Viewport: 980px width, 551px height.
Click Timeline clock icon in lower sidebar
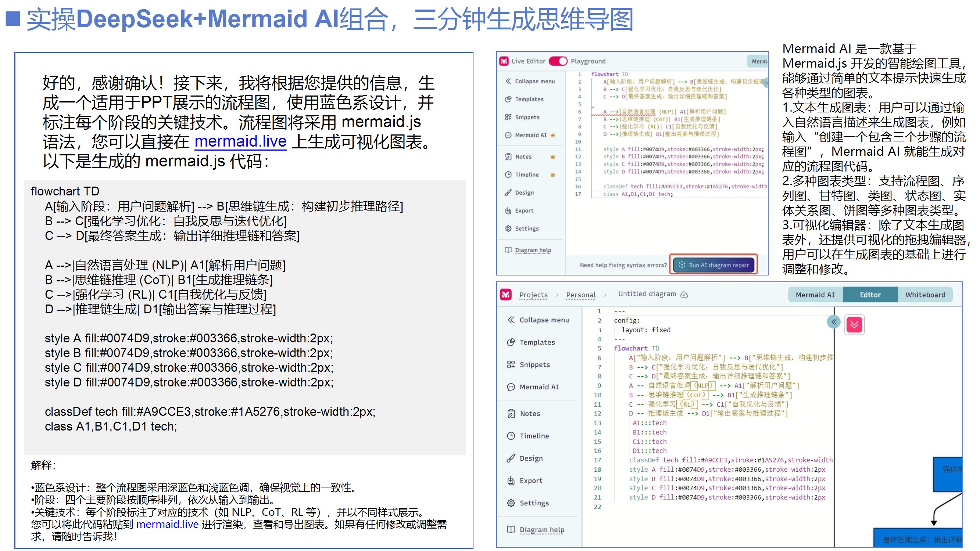[511, 436]
